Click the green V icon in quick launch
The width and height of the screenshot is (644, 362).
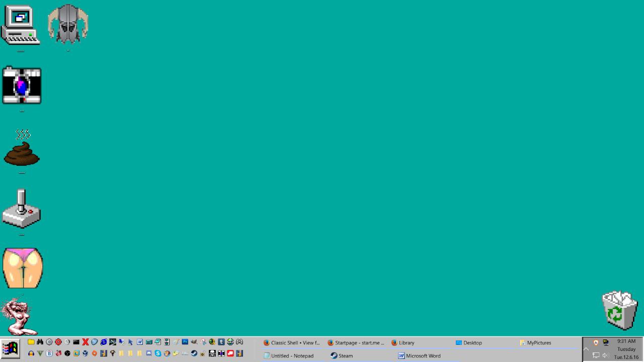40,353
